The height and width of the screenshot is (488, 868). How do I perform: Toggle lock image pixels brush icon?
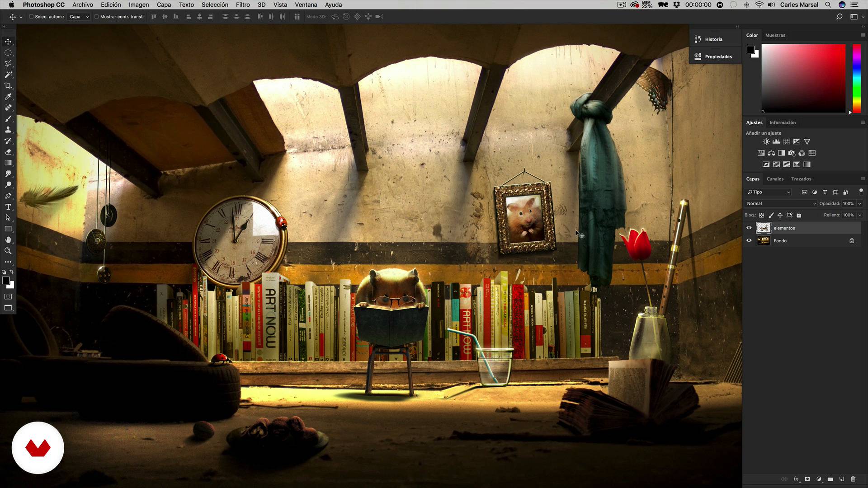(x=771, y=215)
